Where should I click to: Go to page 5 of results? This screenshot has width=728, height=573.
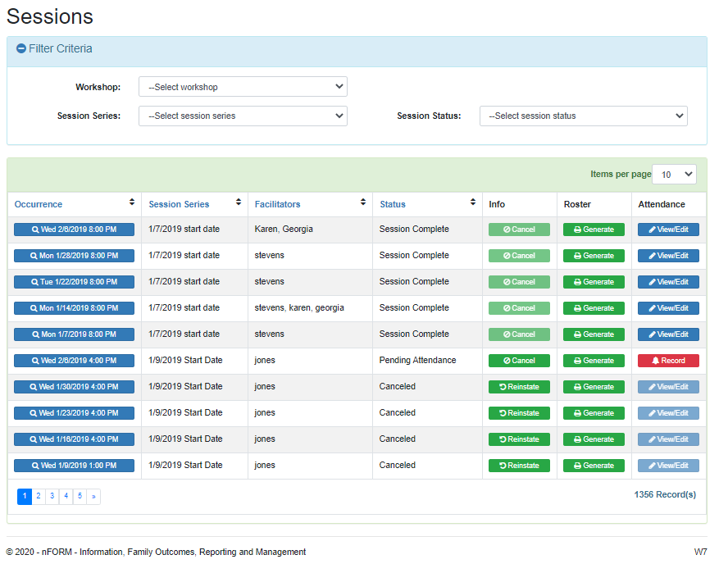[x=80, y=496]
